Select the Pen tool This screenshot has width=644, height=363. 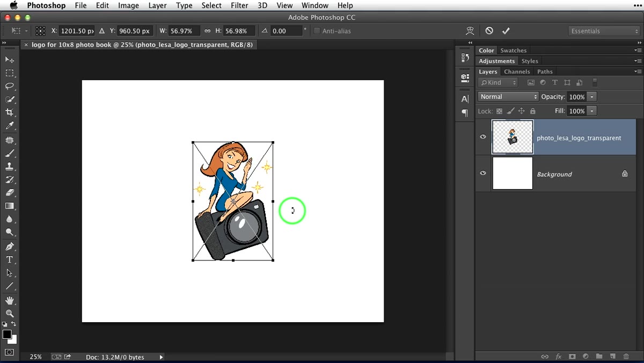[10, 246]
